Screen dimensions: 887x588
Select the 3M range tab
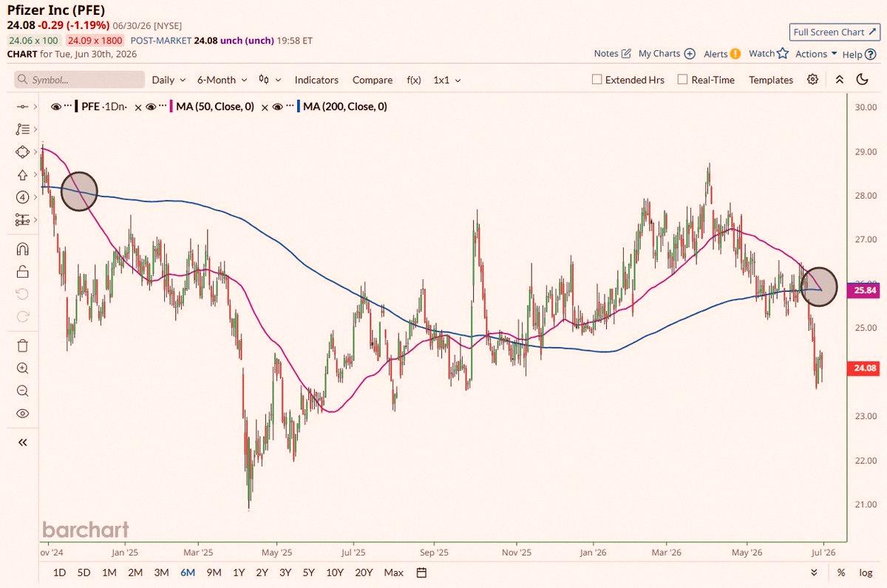[x=161, y=572]
